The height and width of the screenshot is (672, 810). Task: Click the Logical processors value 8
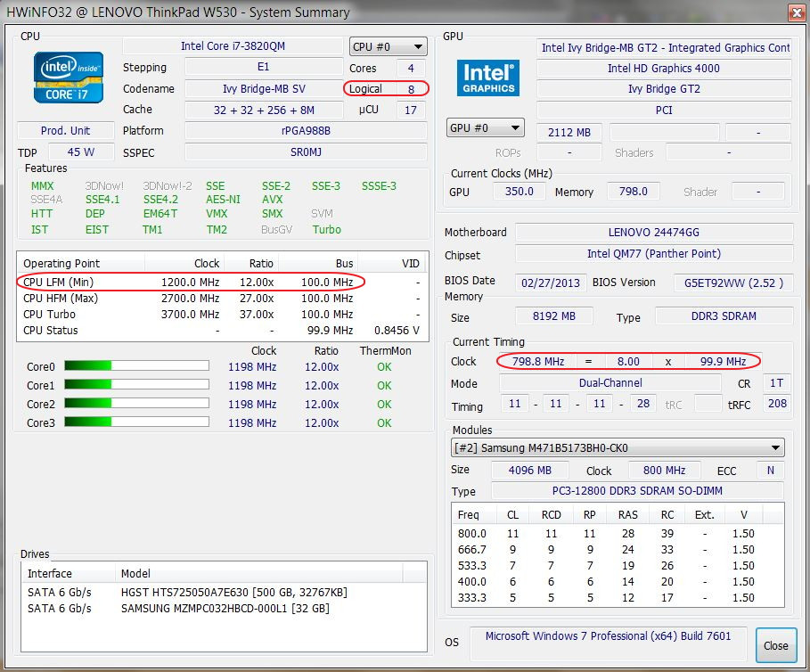click(x=411, y=89)
